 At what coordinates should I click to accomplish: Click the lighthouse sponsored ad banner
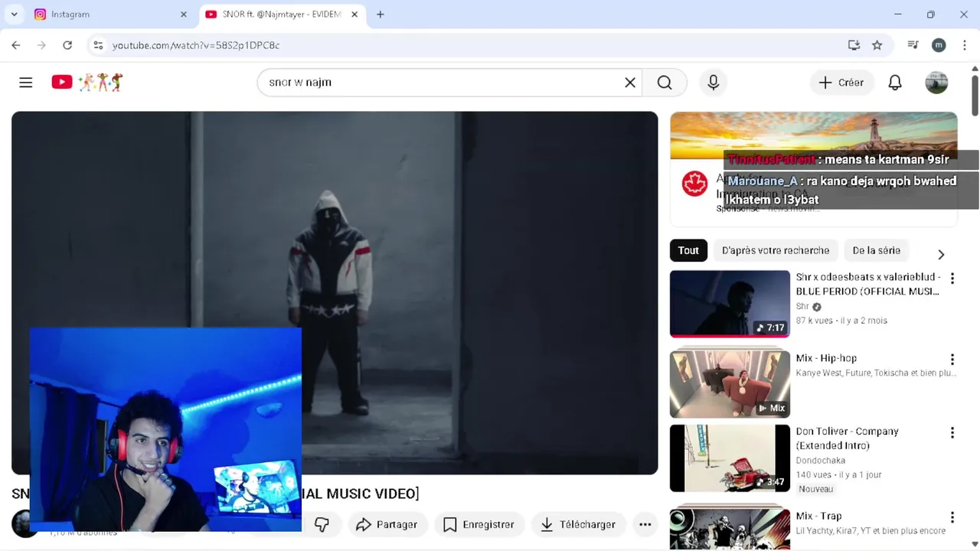tap(813, 136)
